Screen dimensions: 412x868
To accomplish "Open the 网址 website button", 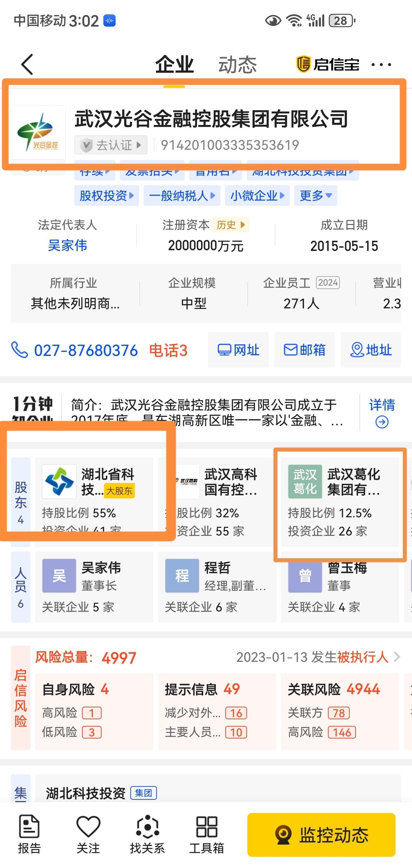I will [x=238, y=350].
